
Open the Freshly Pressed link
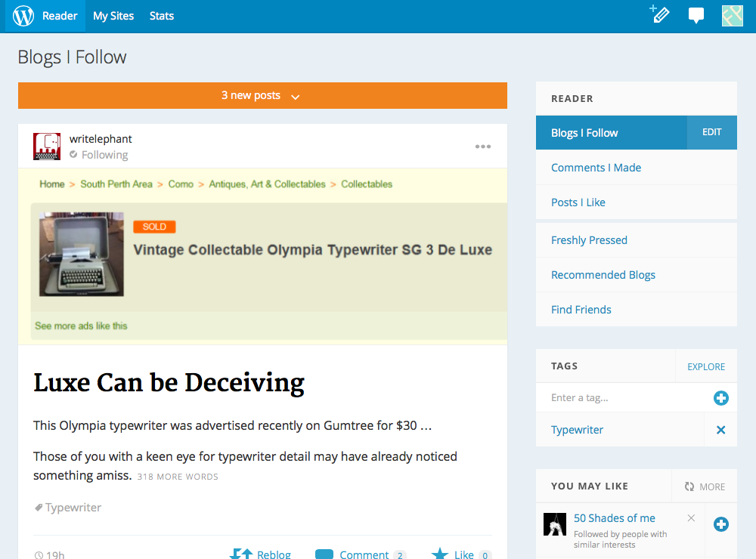(589, 240)
